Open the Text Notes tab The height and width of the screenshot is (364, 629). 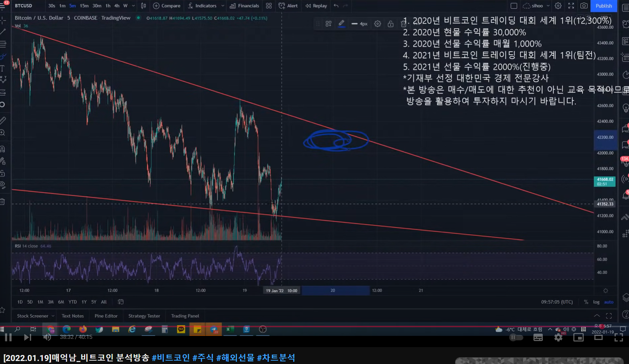click(73, 316)
